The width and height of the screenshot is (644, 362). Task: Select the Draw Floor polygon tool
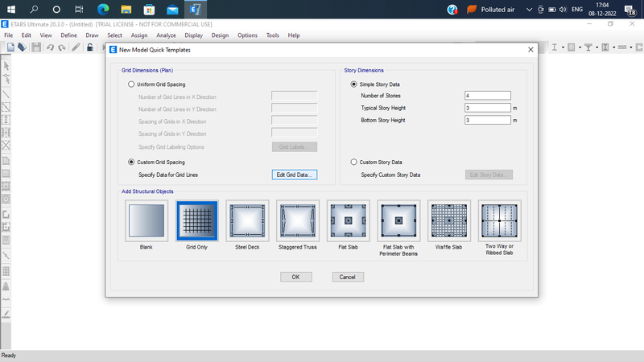point(6,160)
